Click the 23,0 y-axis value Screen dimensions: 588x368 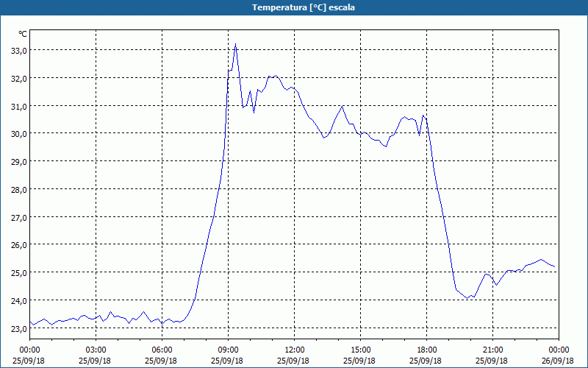19,328
